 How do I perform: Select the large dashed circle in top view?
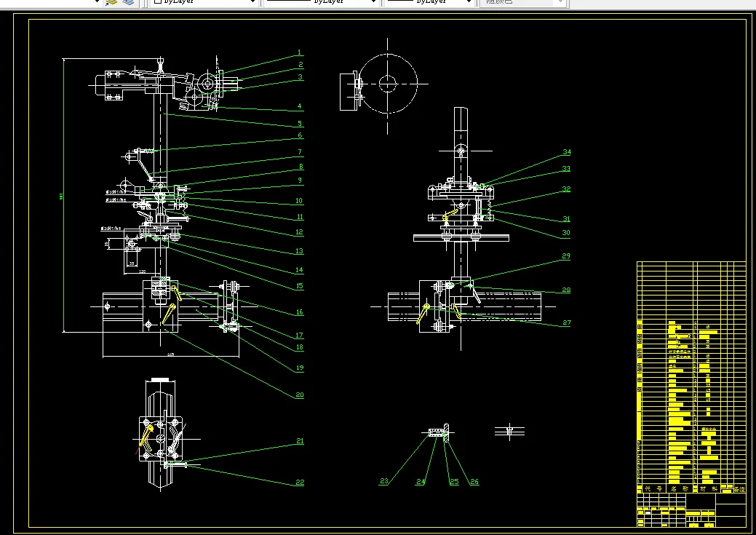pyautogui.click(x=388, y=84)
